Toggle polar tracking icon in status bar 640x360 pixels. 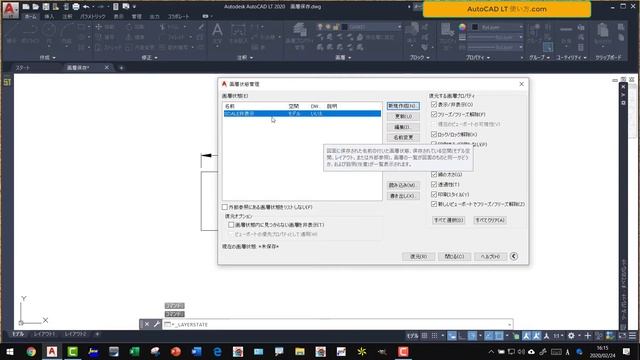472,336
